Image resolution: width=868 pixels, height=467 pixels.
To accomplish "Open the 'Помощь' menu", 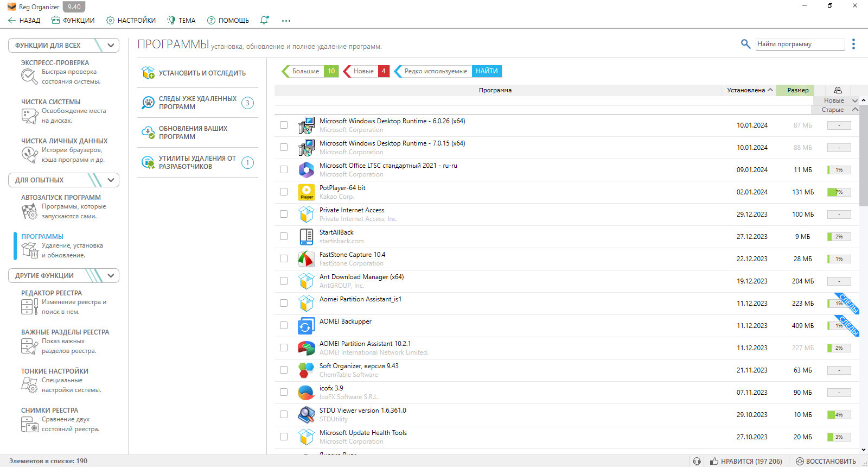I will point(228,21).
